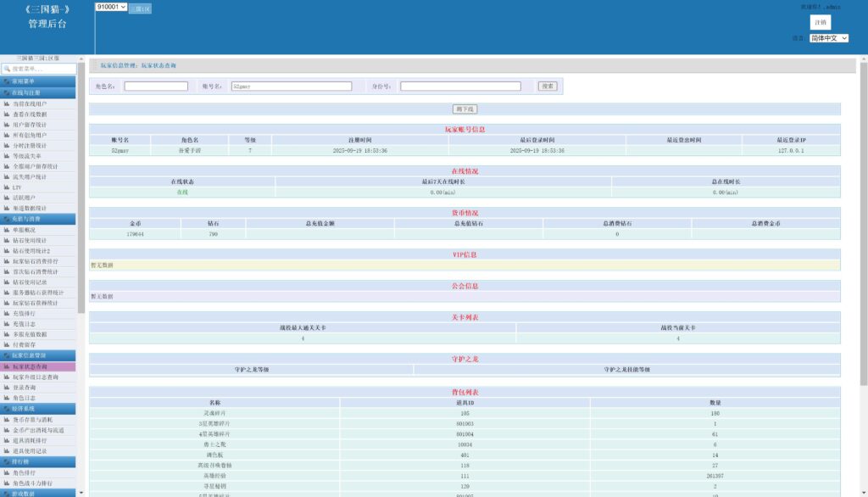Image resolution: width=868 pixels, height=497 pixels.
Task: Click chart icon next to 活跃用户
Action: 7,198
